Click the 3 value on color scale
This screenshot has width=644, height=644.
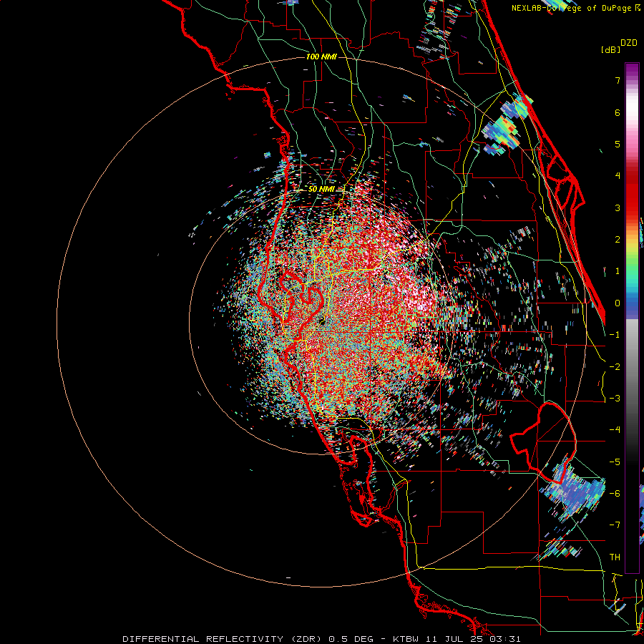(x=618, y=208)
